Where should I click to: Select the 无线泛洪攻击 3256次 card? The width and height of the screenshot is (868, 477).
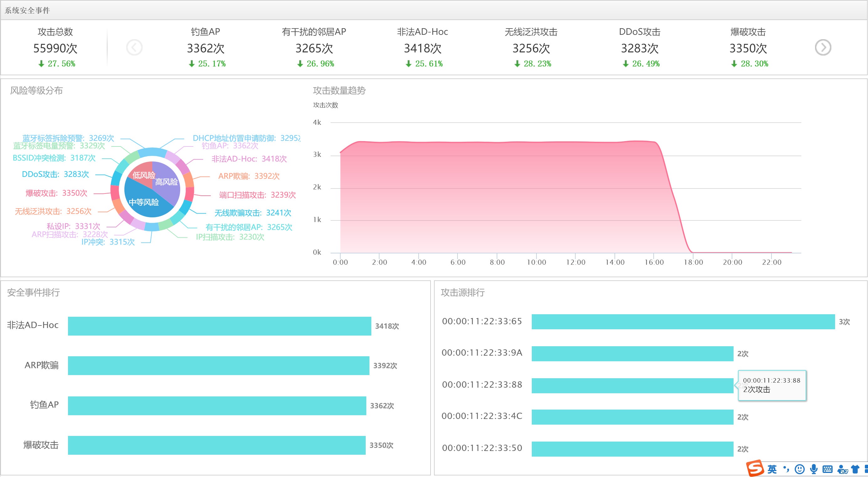coord(531,47)
